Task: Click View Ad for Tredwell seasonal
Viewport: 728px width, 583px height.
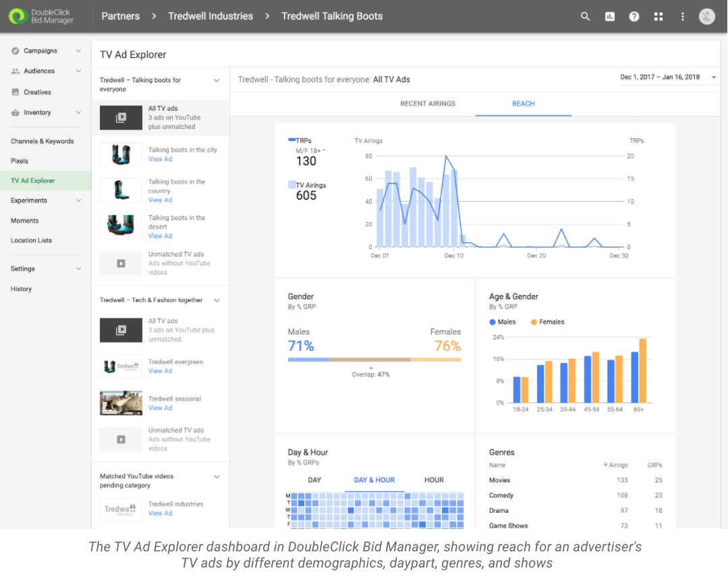Action: coord(160,408)
